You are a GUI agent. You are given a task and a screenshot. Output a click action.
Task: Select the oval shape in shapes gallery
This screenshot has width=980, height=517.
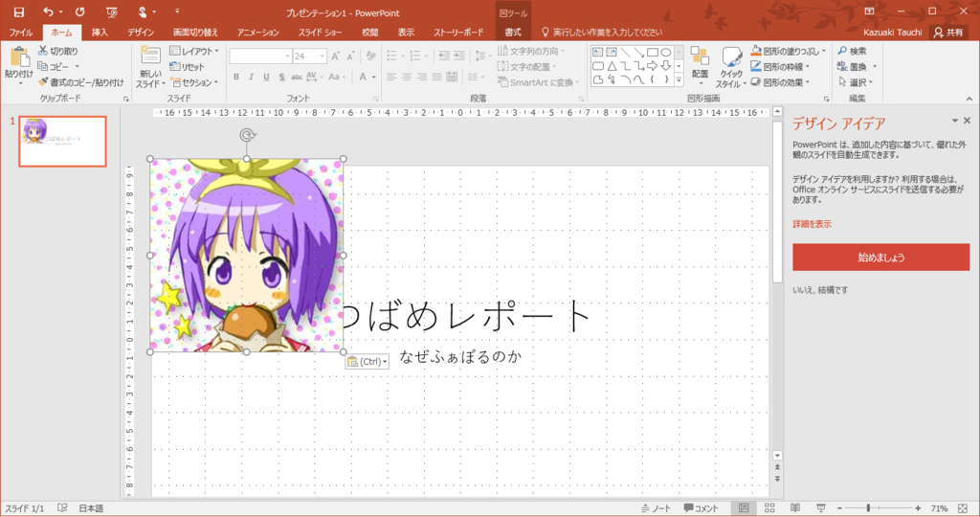click(x=666, y=53)
